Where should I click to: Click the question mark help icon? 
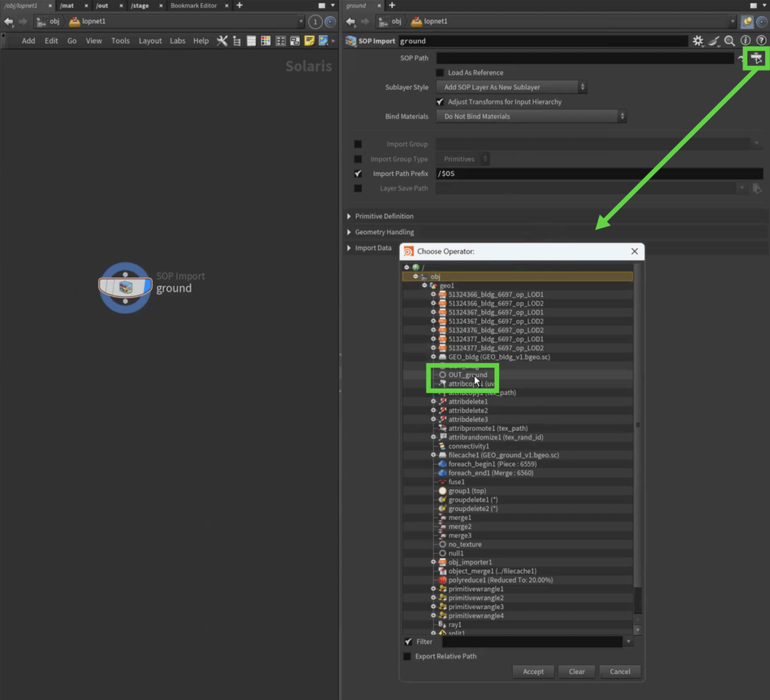(761, 41)
